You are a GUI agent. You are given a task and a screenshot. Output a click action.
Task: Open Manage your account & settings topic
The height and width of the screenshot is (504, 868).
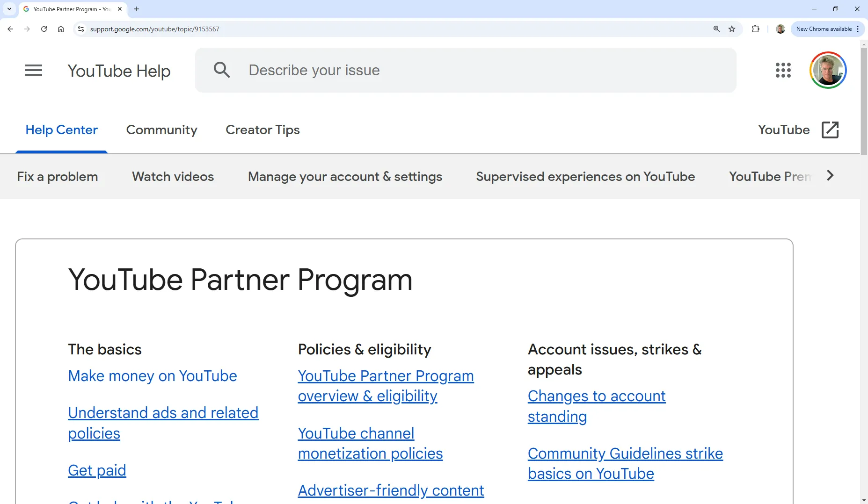click(345, 177)
